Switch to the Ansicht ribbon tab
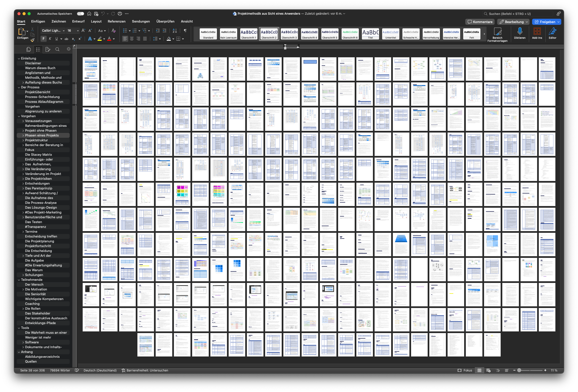Viewport: 578px width, 392px height. 187,22
